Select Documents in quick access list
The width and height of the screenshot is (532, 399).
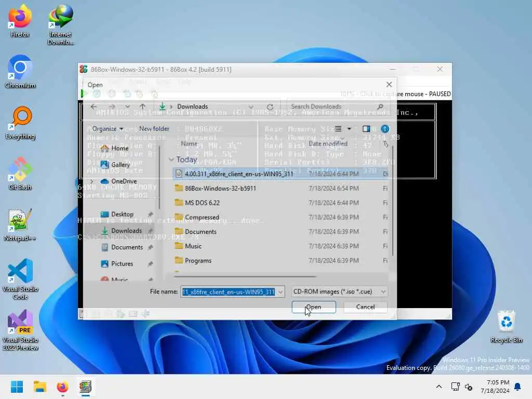[x=127, y=247]
